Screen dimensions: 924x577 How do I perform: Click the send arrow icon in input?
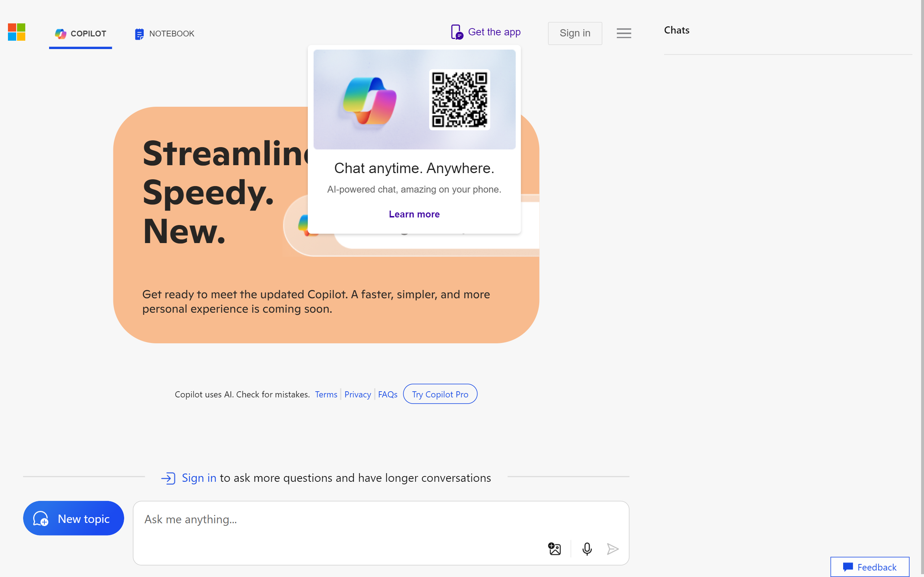(x=612, y=548)
